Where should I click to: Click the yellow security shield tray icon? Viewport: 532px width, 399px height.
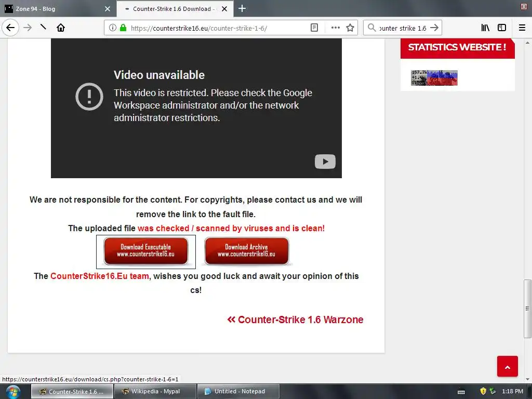[483, 391]
